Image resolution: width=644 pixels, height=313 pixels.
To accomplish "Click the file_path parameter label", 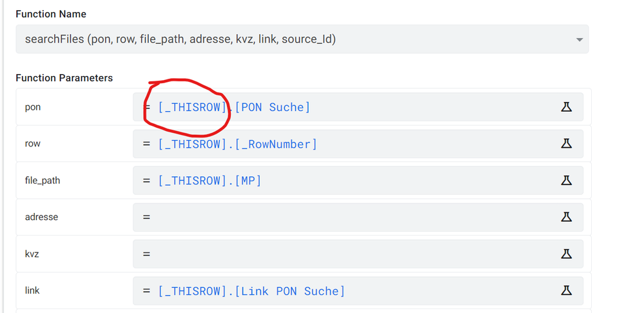I will point(43,180).
